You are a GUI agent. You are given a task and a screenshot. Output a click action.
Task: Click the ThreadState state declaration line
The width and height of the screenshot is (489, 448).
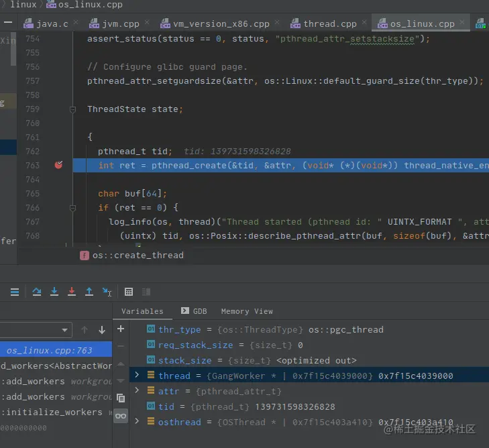[135, 109]
